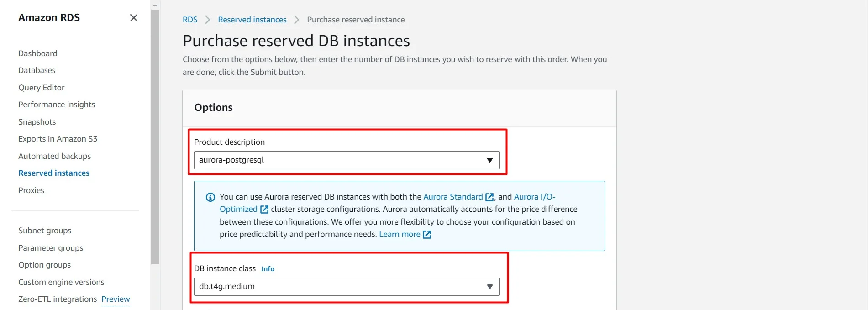This screenshot has width=868, height=310.
Task: Open Subnet groups
Action: tap(45, 231)
